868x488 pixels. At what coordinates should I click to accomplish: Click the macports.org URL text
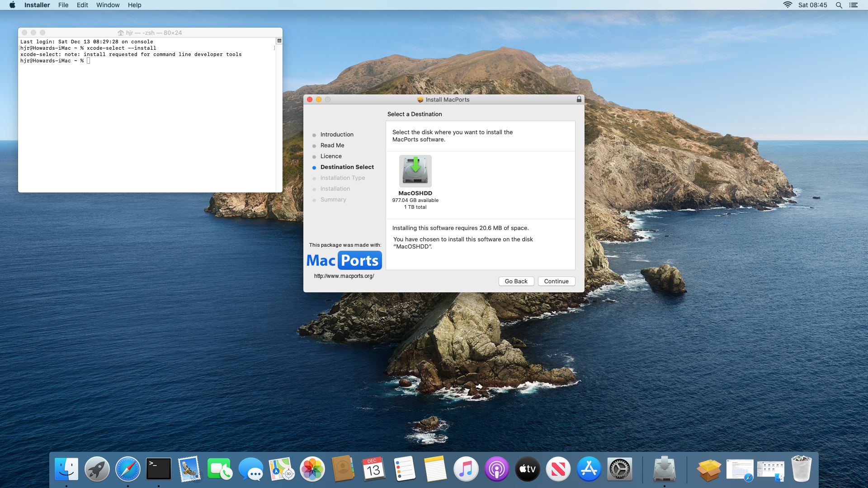coord(344,276)
